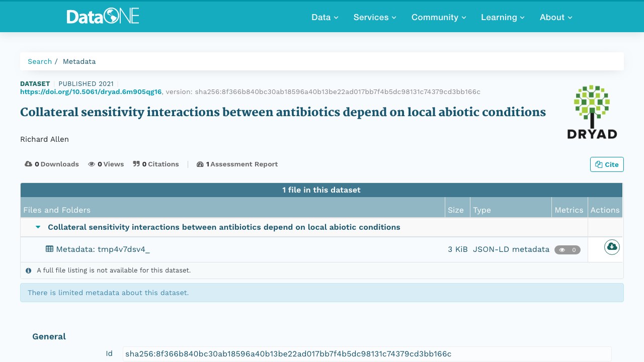
Task: Click the 0 Citations metric
Action: tap(156, 164)
